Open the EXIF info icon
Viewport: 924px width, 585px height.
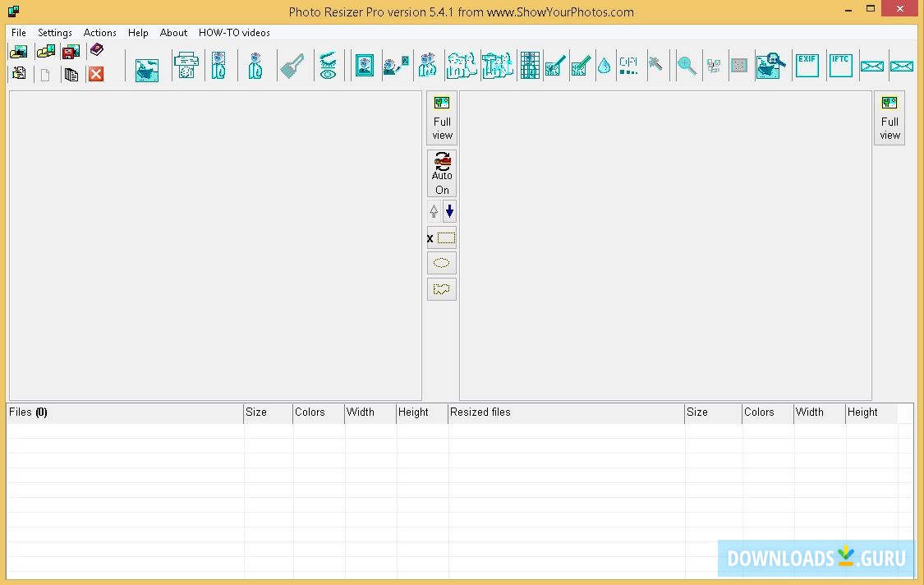pos(807,65)
